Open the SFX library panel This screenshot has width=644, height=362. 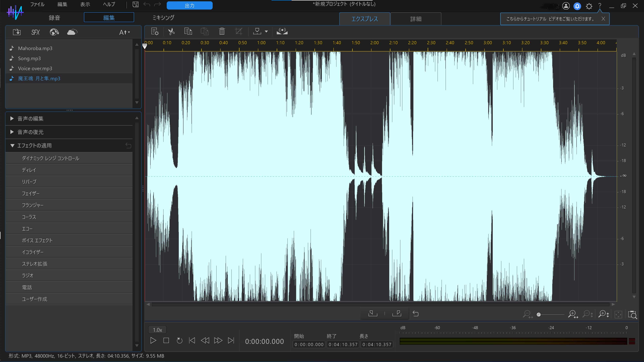[x=35, y=32]
